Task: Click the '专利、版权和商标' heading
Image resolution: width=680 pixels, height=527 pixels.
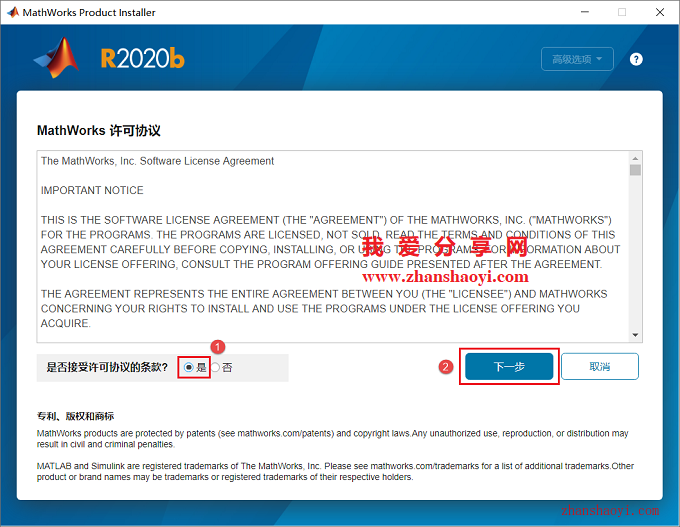Action: [75, 416]
